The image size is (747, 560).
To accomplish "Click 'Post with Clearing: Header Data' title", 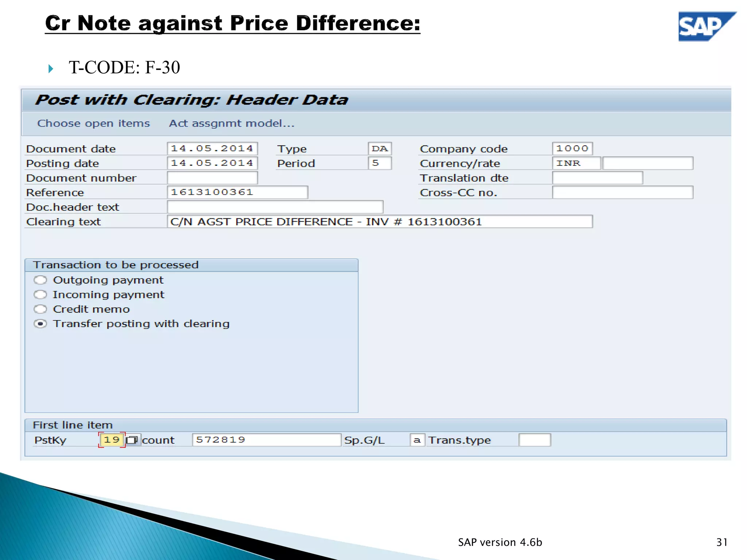I will (x=191, y=100).
